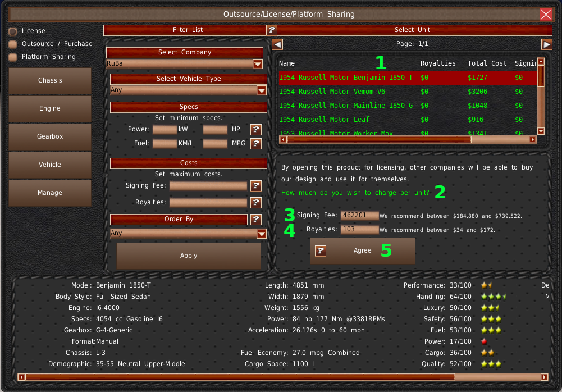Screen dimensions: 562x392
Task: Click the Power specs help question mark
Action: tap(256, 130)
